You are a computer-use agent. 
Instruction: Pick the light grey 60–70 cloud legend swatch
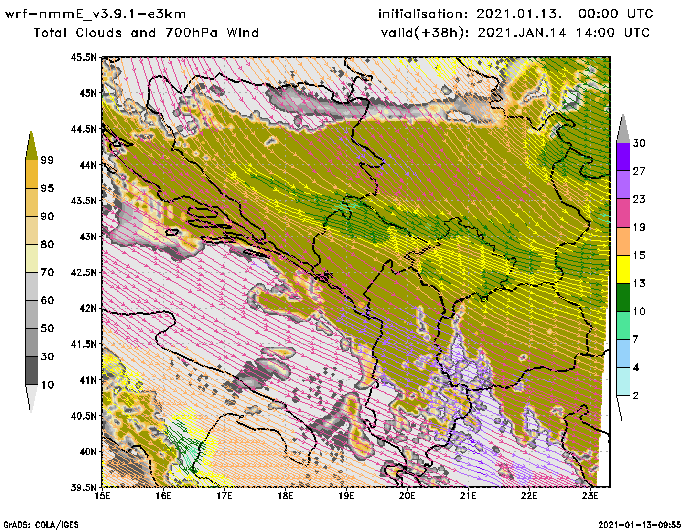32,286
